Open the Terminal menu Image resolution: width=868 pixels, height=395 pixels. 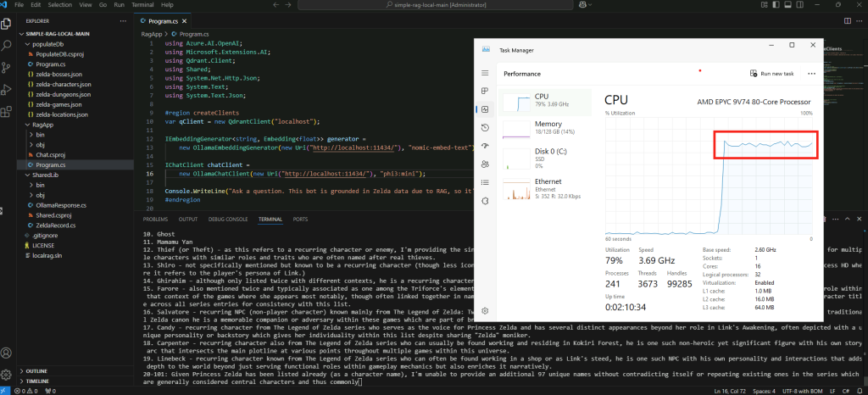(x=142, y=4)
